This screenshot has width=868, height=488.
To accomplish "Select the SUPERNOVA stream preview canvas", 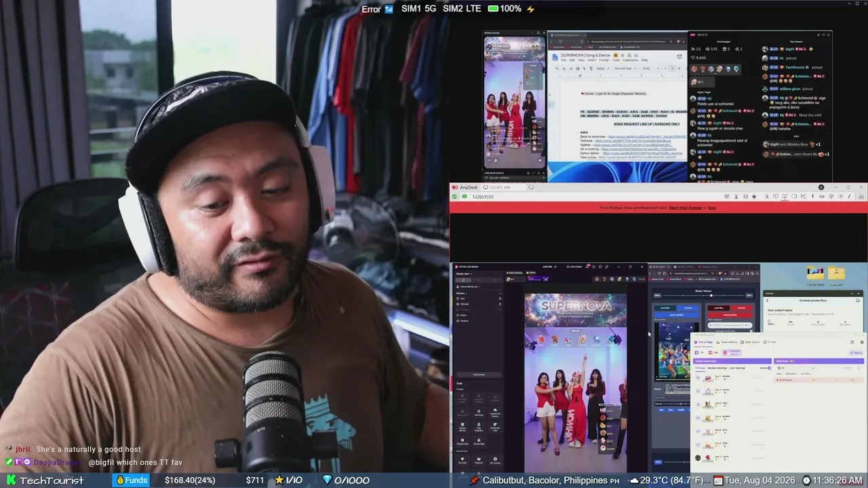I will [x=575, y=382].
